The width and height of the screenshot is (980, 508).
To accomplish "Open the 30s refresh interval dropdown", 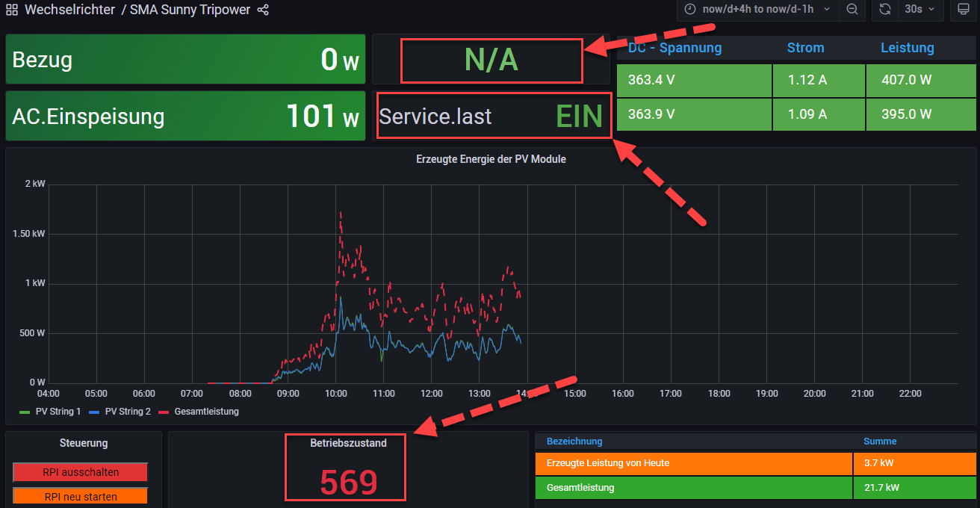I will pos(919,10).
